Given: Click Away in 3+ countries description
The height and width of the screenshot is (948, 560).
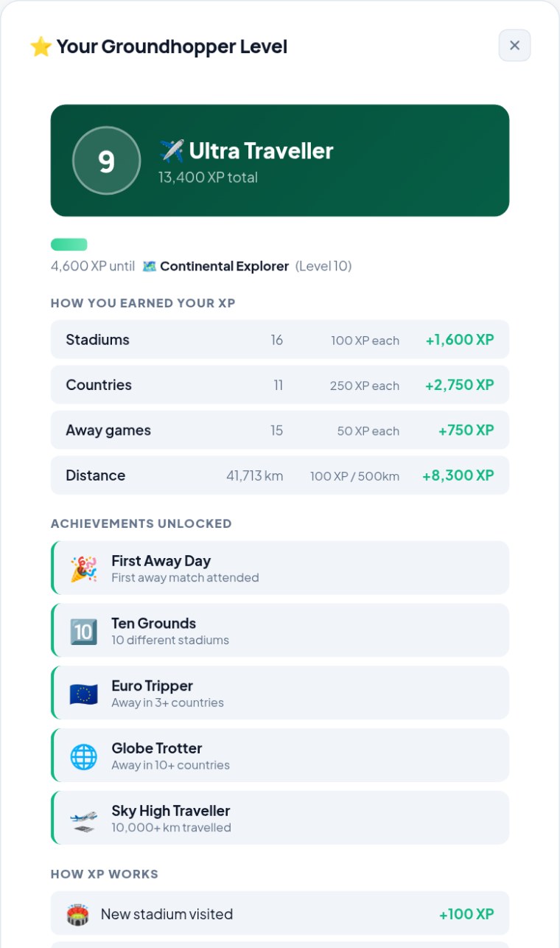Looking at the screenshot, I should (167, 703).
